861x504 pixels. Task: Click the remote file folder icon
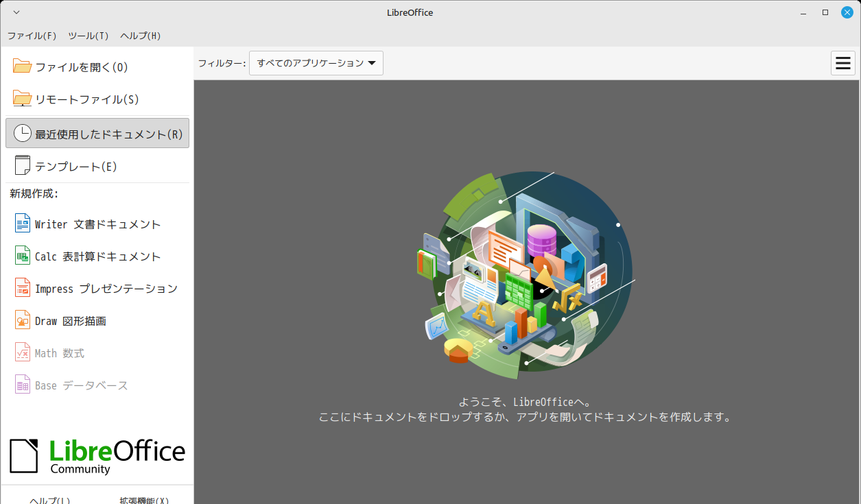click(x=23, y=99)
